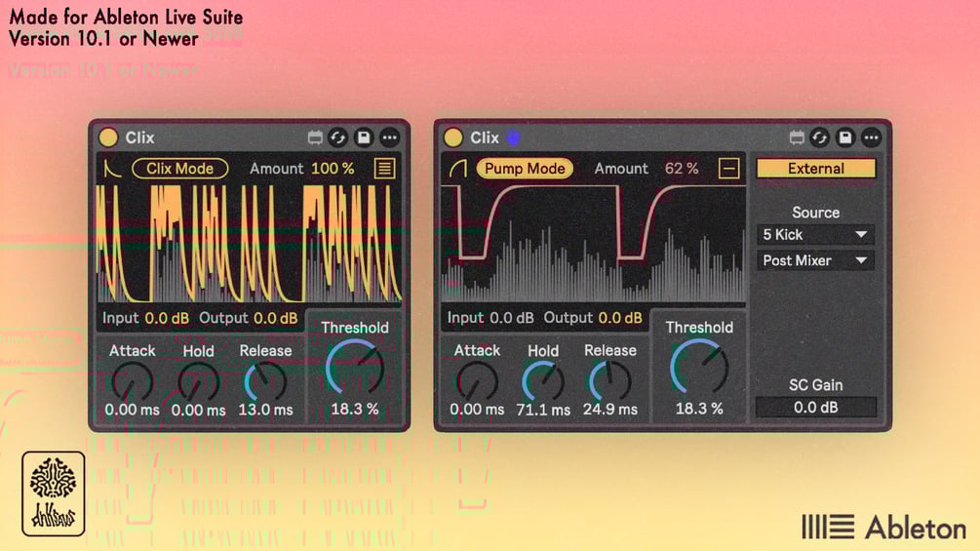Click the right Clix pump envelope display
Image resolution: width=980 pixels, height=551 pixels.
593,244
